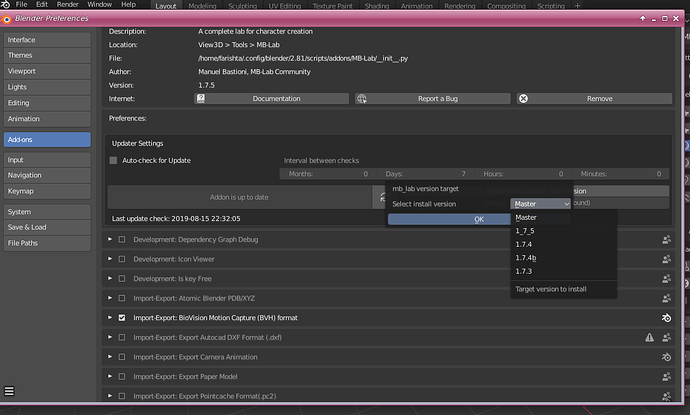Expand Export Pointcache Format (.pc2) details
This screenshot has height=415, width=690.
pyautogui.click(x=110, y=396)
